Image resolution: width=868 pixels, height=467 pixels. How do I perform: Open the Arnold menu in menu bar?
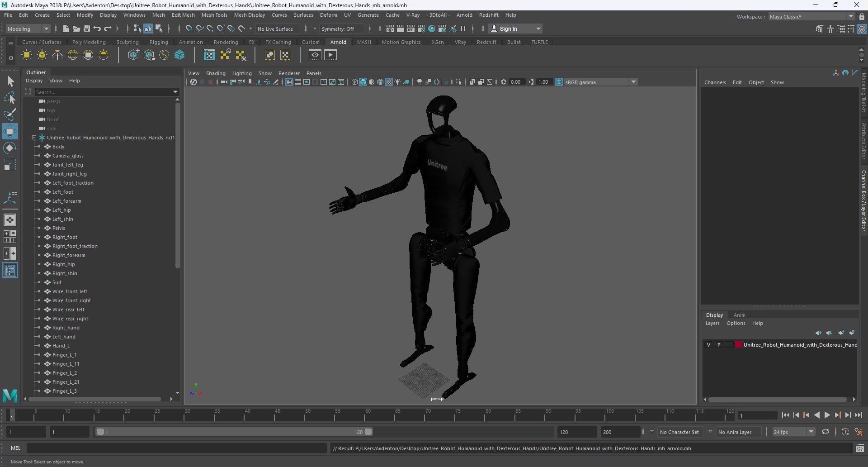[x=464, y=15]
